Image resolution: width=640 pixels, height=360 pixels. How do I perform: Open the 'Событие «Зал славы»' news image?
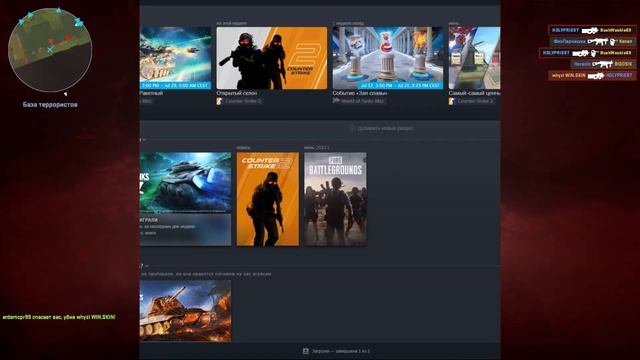(388, 58)
